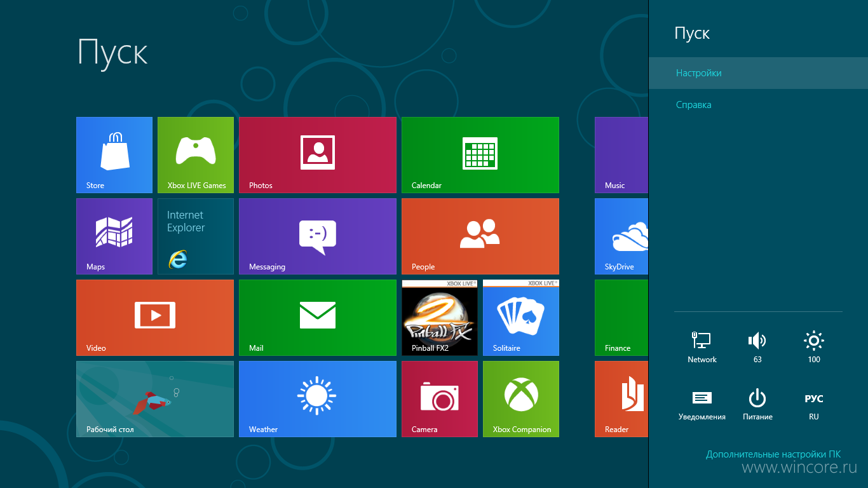This screenshot has height=488, width=868.
Task: Open the Photos tile
Action: pos(318,155)
